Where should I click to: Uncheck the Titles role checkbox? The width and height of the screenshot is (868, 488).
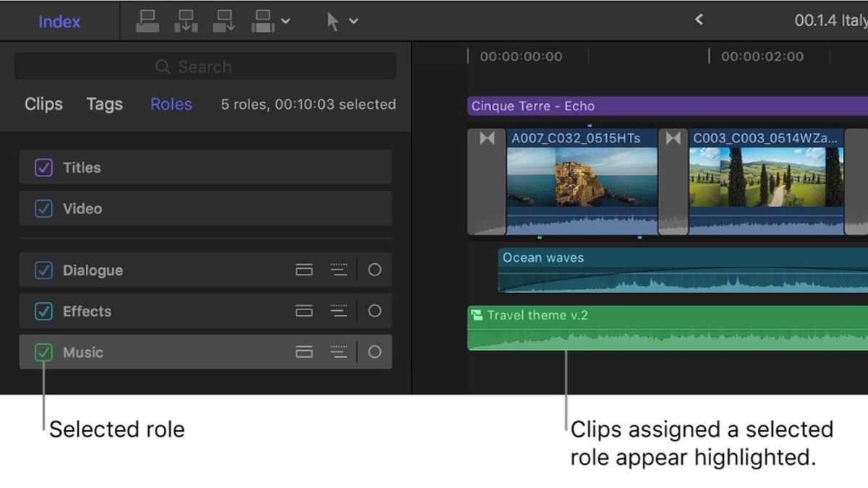coord(43,167)
